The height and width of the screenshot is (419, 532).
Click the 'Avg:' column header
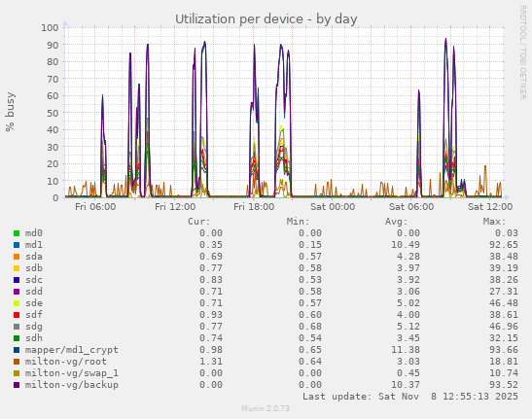pyautogui.click(x=396, y=222)
